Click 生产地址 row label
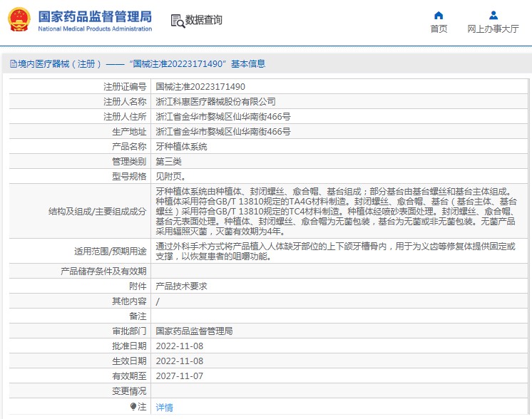The width and height of the screenshot is (532, 419). pyautogui.click(x=129, y=132)
